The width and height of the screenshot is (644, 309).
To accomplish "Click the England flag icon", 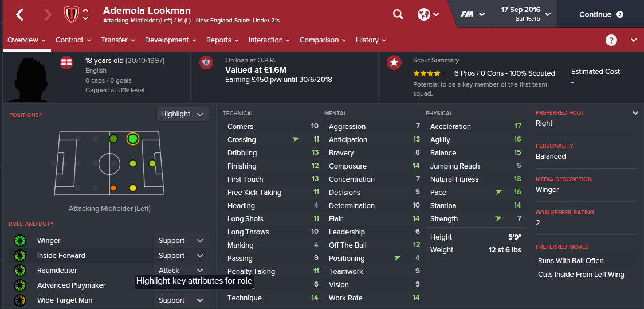I will point(66,62).
